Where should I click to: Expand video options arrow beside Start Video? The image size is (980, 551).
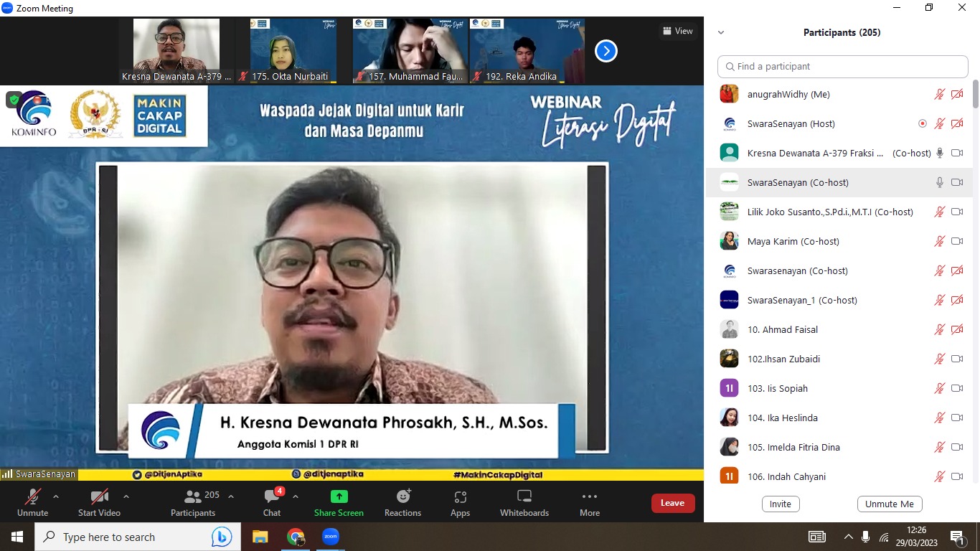point(126,496)
